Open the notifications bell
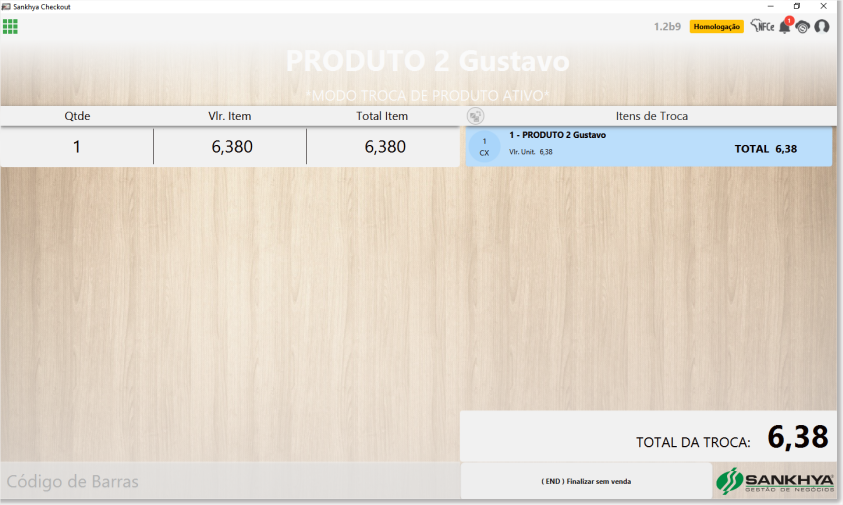843x505 pixels. coord(785,26)
